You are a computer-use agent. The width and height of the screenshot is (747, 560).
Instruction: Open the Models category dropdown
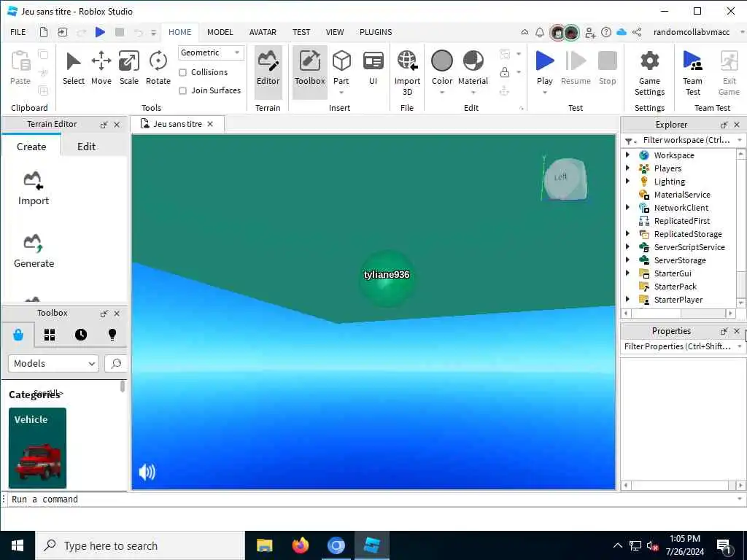click(x=53, y=363)
